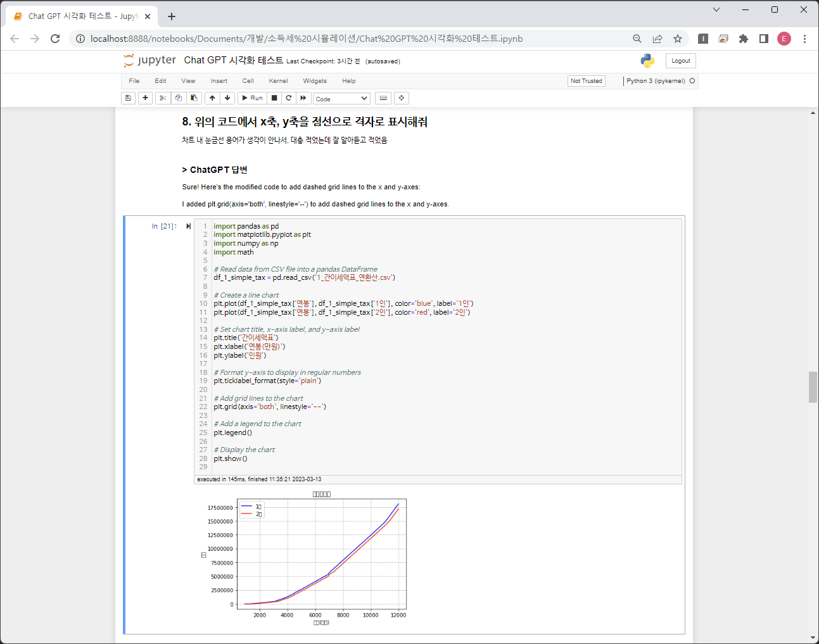Select the Chat GPT 시각화 테스트 browser tab
Image resolution: width=819 pixels, height=644 pixels.
pos(81,16)
